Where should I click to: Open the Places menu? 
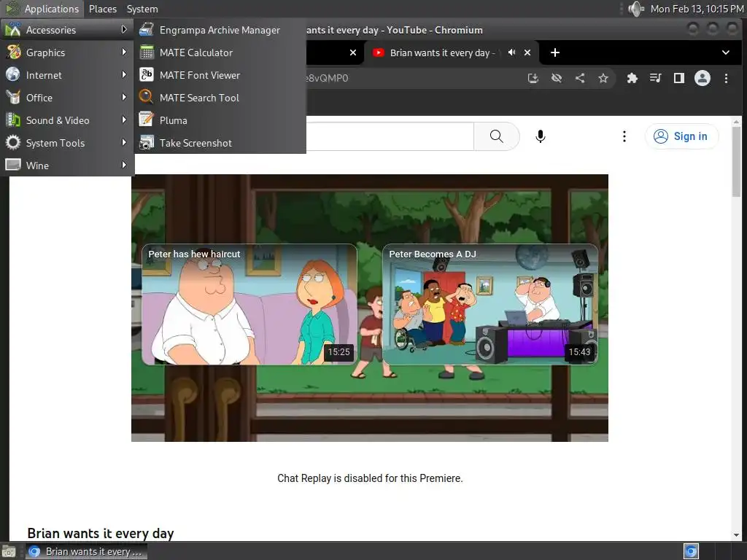pyautogui.click(x=103, y=9)
